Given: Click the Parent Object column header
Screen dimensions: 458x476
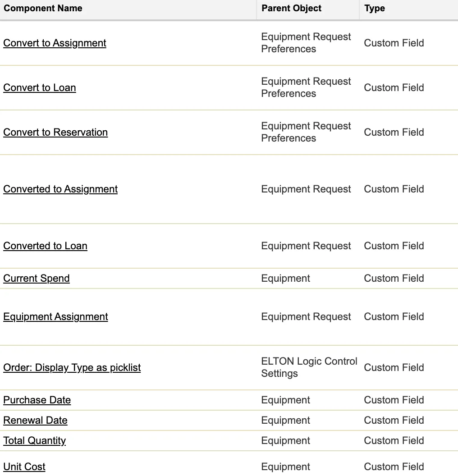Looking at the screenshot, I should point(291,8).
